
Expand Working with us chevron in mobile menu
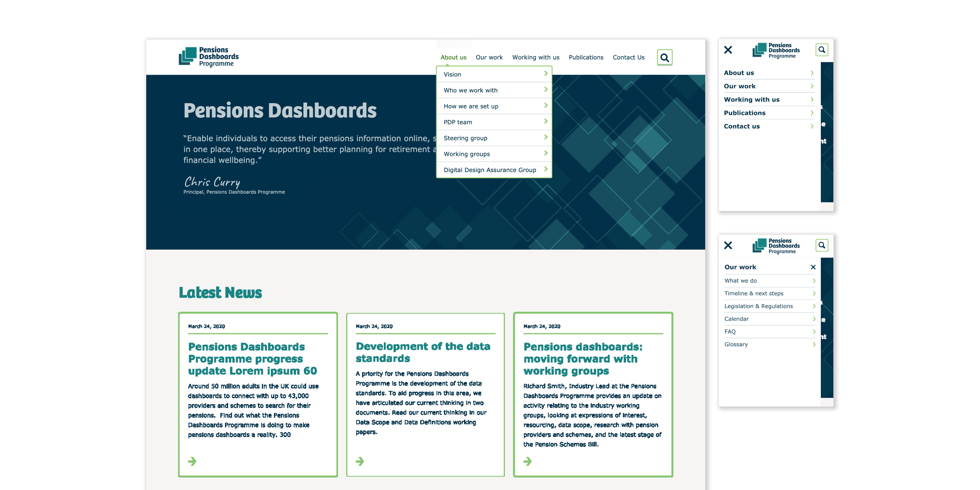(812, 100)
